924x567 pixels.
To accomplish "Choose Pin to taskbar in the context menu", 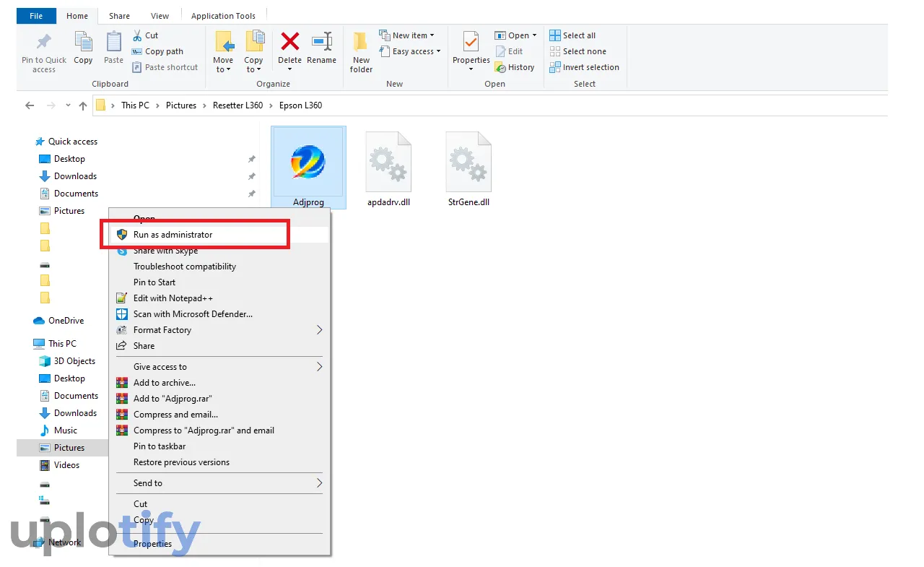I will tap(220, 446).
